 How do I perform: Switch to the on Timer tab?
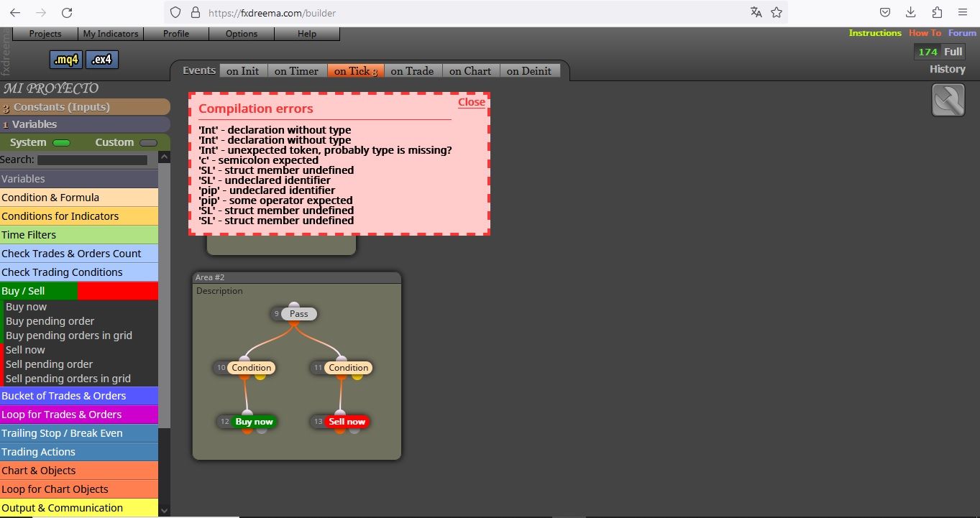pyautogui.click(x=296, y=70)
